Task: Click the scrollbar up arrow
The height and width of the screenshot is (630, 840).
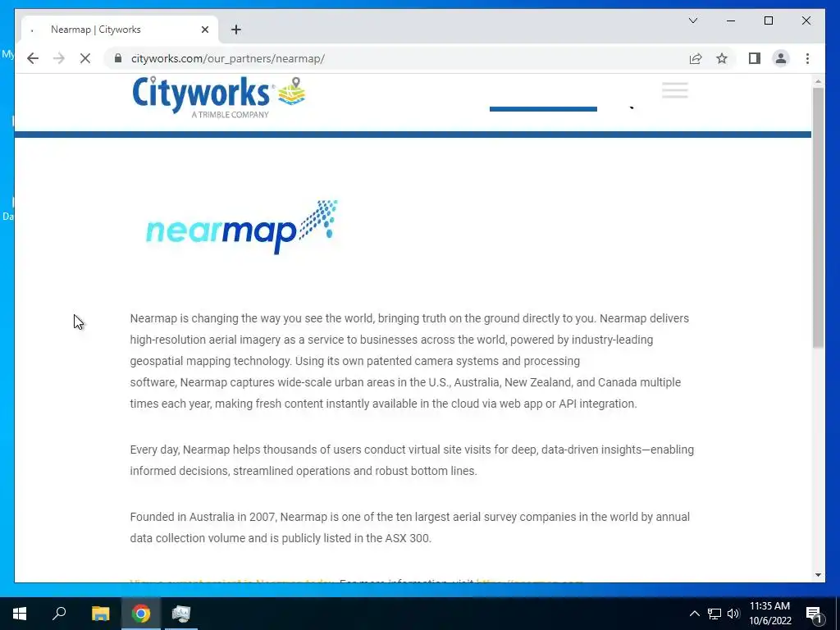Action: click(x=818, y=81)
